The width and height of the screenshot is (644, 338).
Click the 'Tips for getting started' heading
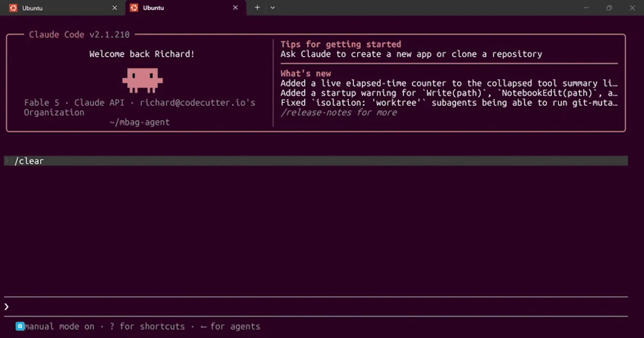pyautogui.click(x=341, y=44)
